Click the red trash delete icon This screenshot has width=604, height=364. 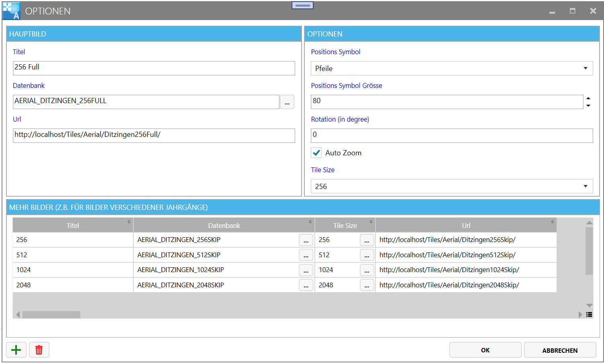coord(39,350)
